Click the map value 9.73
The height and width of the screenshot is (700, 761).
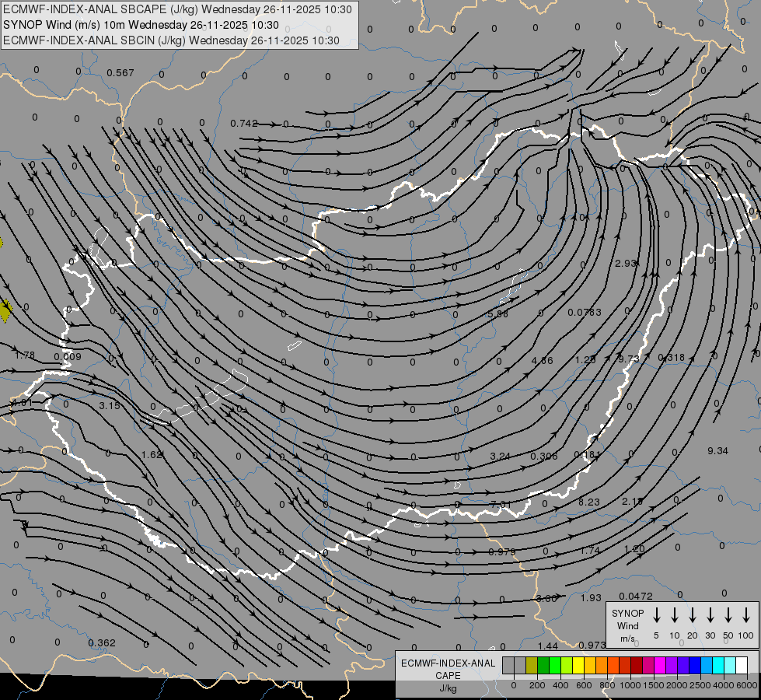pos(629,359)
